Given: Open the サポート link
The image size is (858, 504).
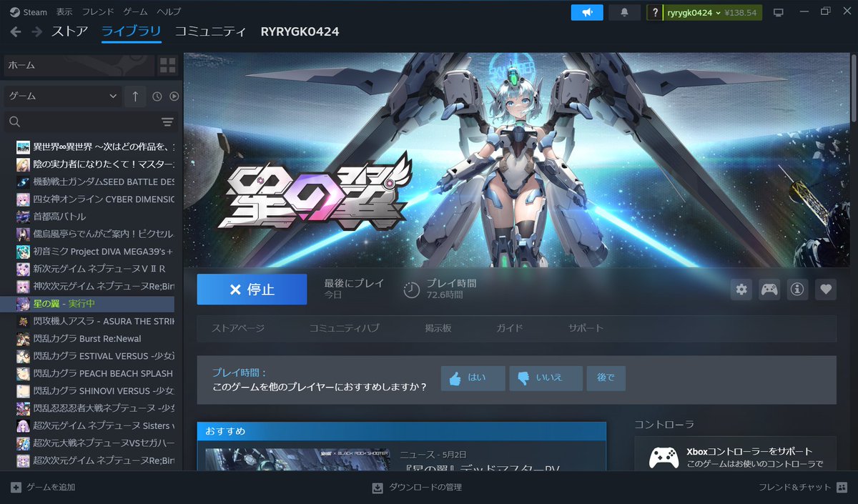Looking at the screenshot, I should coord(586,328).
